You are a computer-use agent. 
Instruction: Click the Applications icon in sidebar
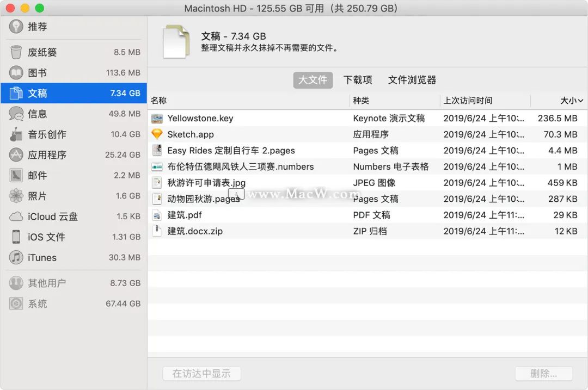pyautogui.click(x=16, y=154)
